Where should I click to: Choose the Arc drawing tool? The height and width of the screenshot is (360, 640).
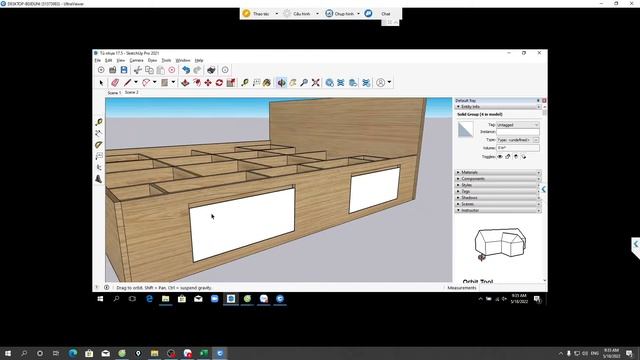146,83
